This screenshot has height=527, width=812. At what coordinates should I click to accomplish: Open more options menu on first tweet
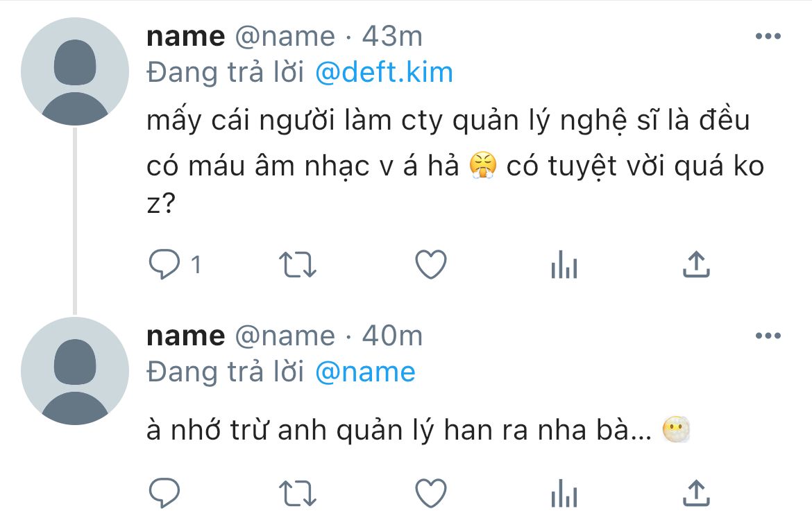(768, 36)
